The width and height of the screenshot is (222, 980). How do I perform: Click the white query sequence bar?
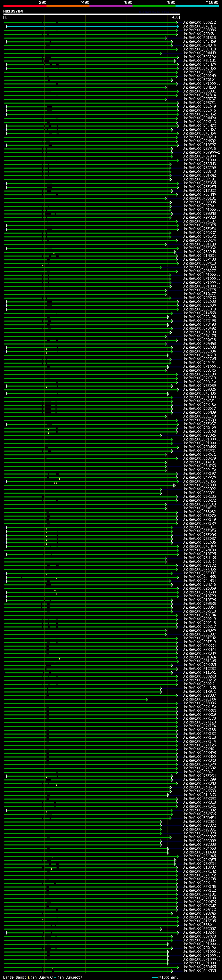[92, 15]
